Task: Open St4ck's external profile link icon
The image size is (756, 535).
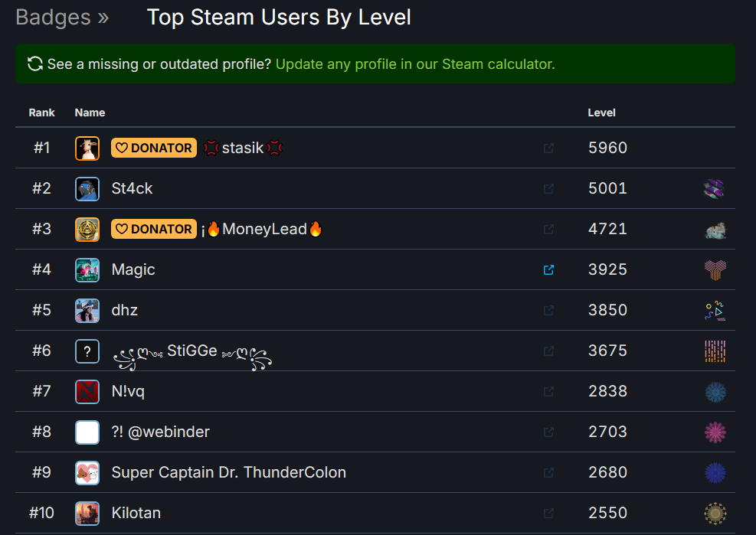Action: click(549, 188)
